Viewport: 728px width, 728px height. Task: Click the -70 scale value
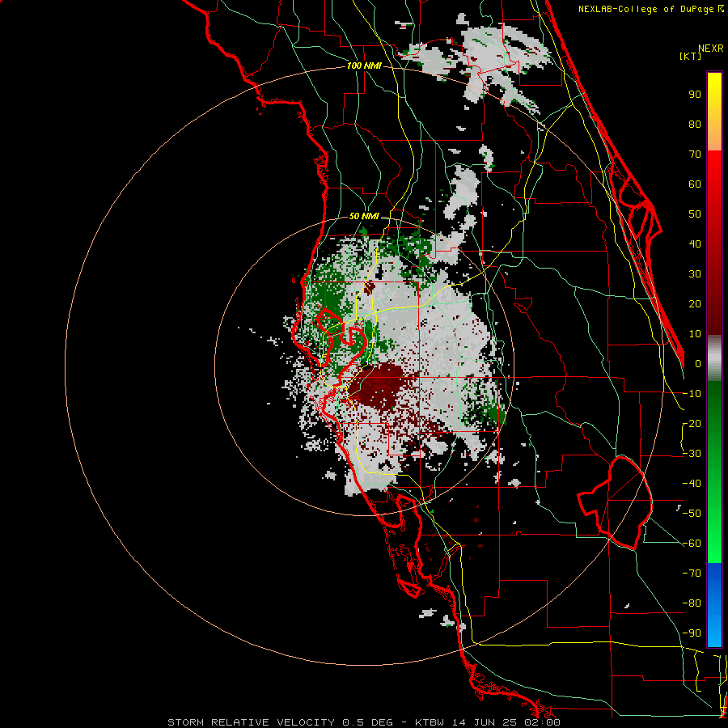[692, 574]
